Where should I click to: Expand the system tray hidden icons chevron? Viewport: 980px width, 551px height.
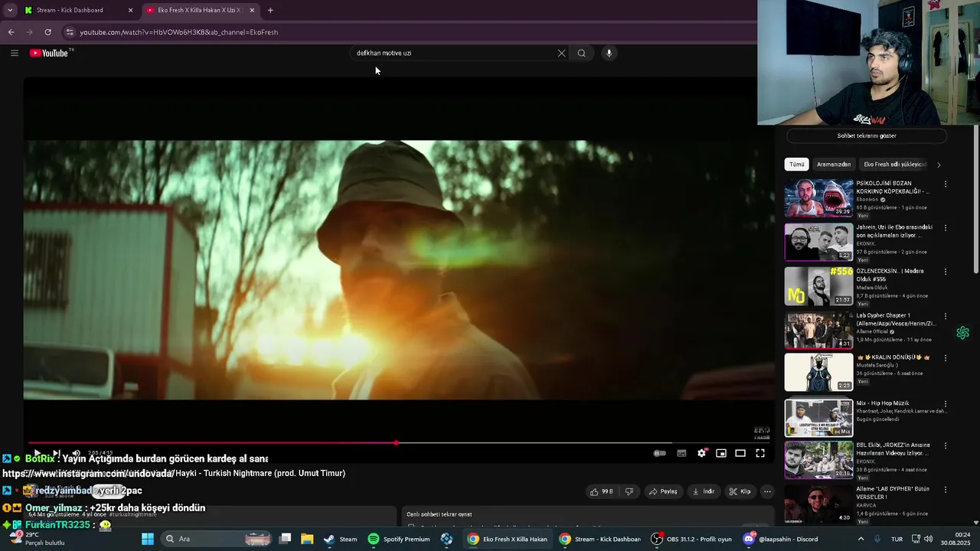[x=861, y=539]
